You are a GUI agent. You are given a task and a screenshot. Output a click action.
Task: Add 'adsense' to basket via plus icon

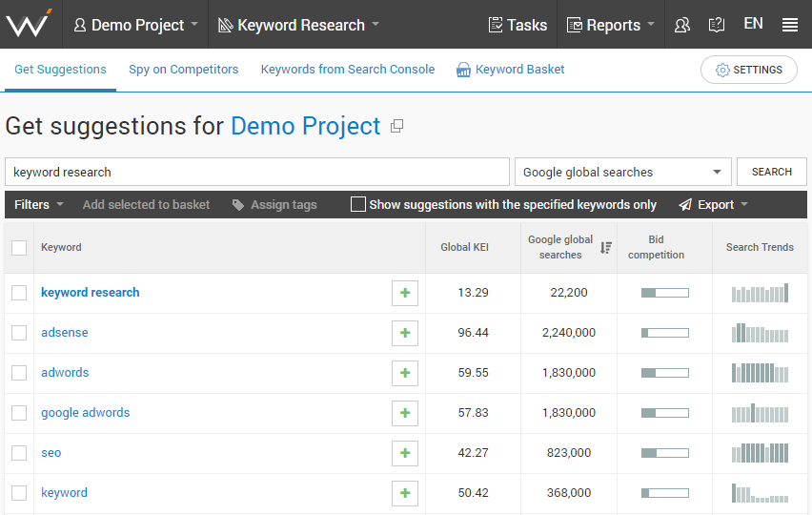coord(405,333)
